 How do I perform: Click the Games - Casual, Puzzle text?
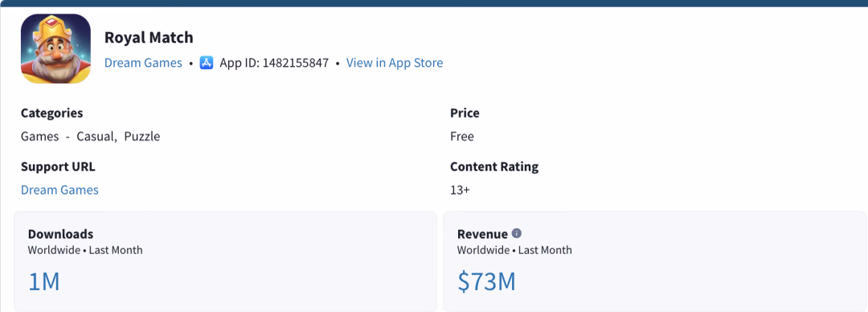91,137
